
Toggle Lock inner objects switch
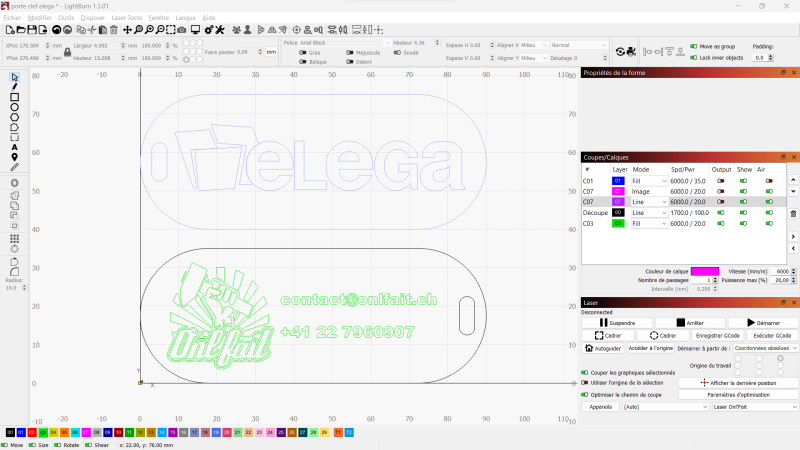click(693, 58)
